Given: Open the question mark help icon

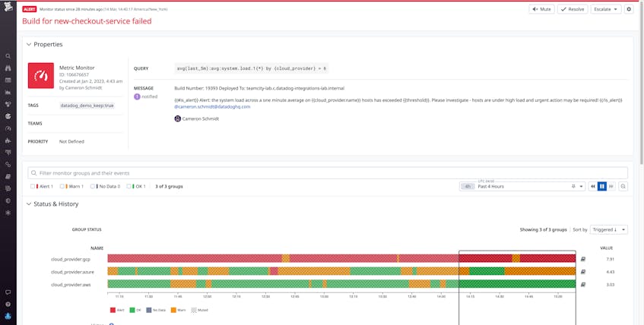Looking at the screenshot, I should point(8,304).
